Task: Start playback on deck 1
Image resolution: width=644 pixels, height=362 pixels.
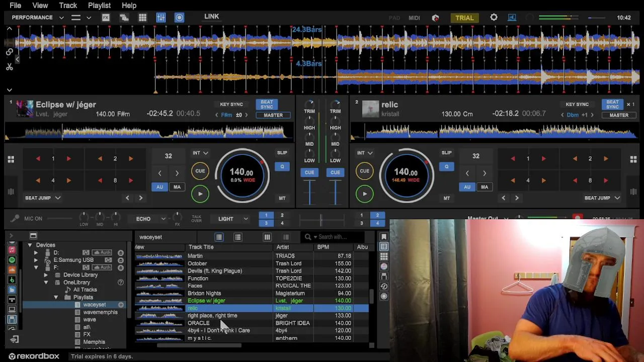Action: (x=200, y=194)
